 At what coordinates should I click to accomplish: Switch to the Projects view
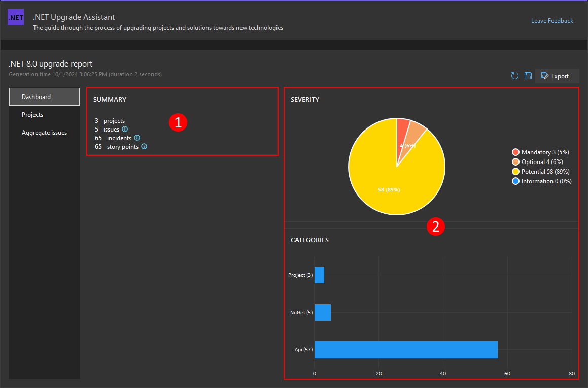(x=32, y=115)
